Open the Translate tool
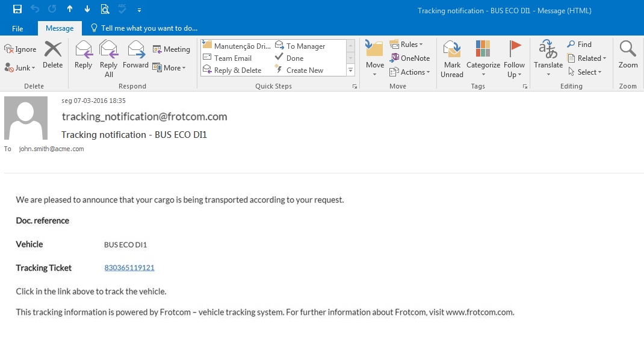644x339 pixels. [548, 58]
